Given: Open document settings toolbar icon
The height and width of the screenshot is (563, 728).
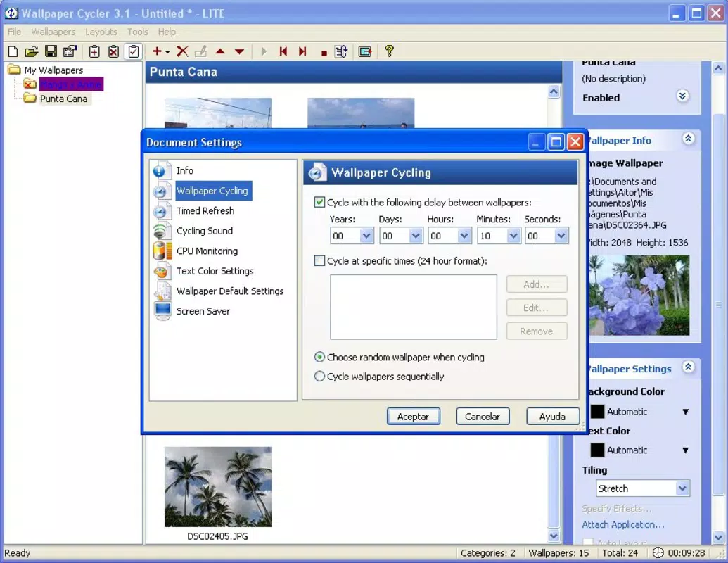Looking at the screenshot, I should pos(70,51).
